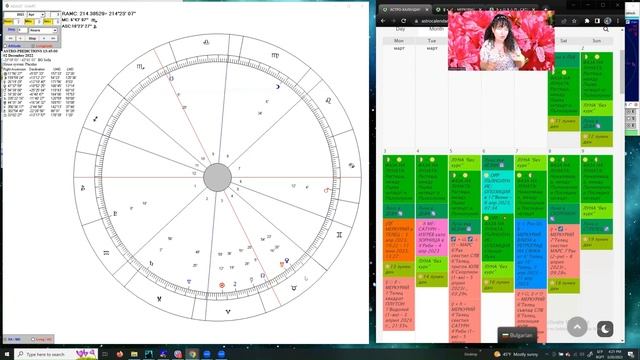Open the browser extensions puzzle icon
640x360 pixels.
pyautogui.click(x=587, y=21)
